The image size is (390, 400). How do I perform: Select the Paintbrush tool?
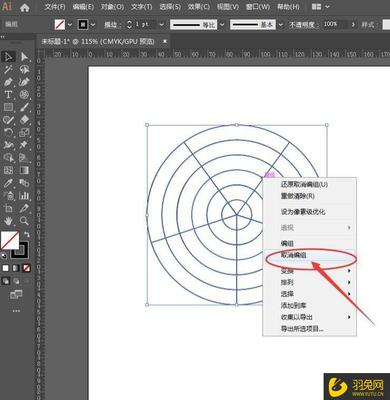click(24, 107)
